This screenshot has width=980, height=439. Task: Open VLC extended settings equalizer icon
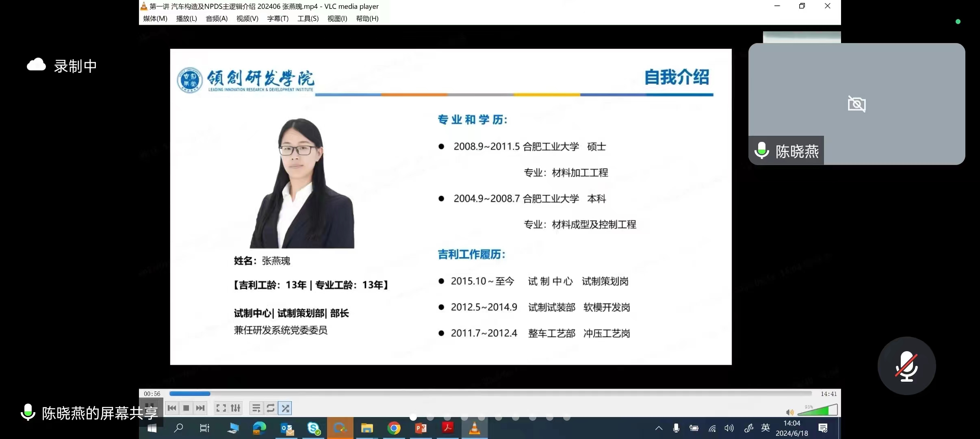coord(235,408)
